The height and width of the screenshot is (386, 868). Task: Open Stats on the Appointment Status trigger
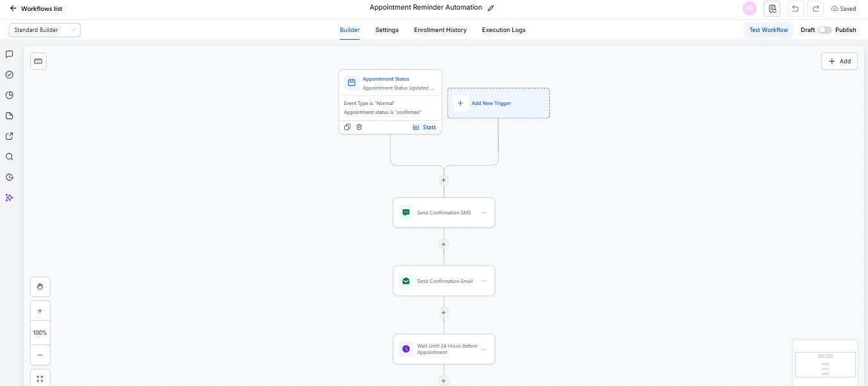[424, 127]
